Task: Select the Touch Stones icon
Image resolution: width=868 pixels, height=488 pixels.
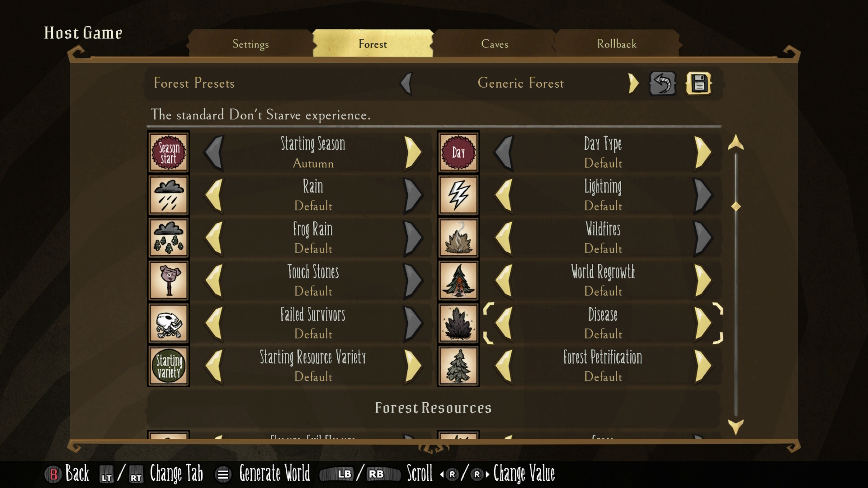Action: (x=168, y=280)
